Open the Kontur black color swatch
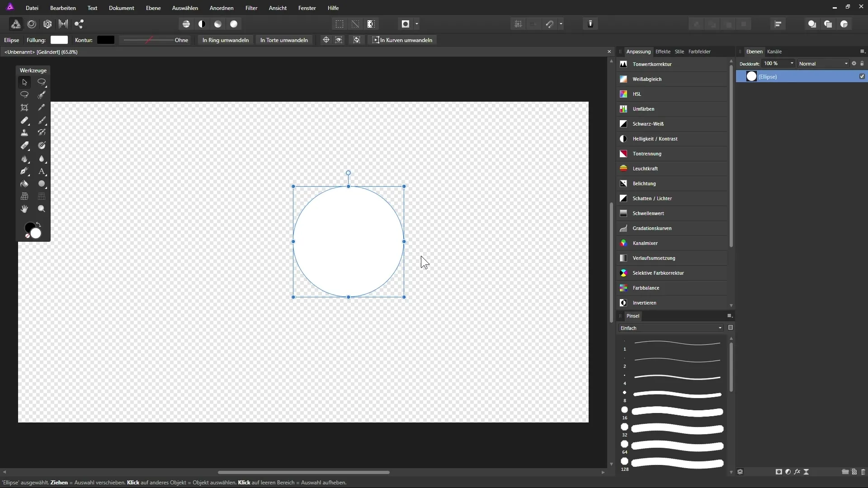 (106, 40)
